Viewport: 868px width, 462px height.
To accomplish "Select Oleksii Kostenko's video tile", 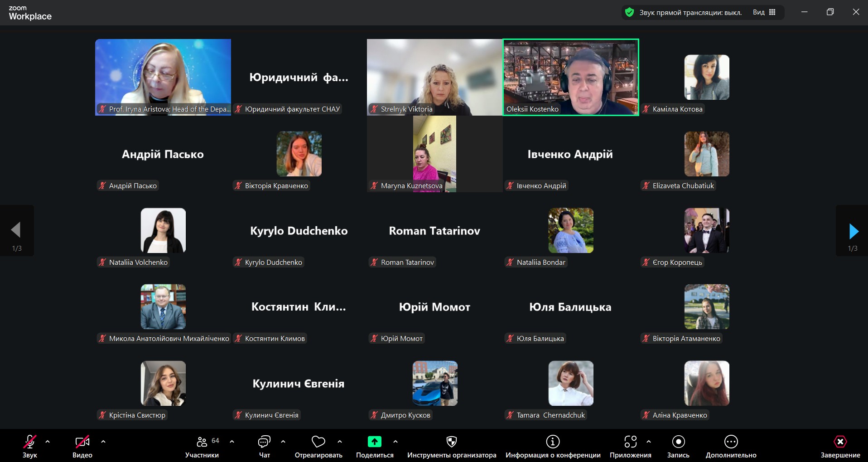I will (571, 77).
